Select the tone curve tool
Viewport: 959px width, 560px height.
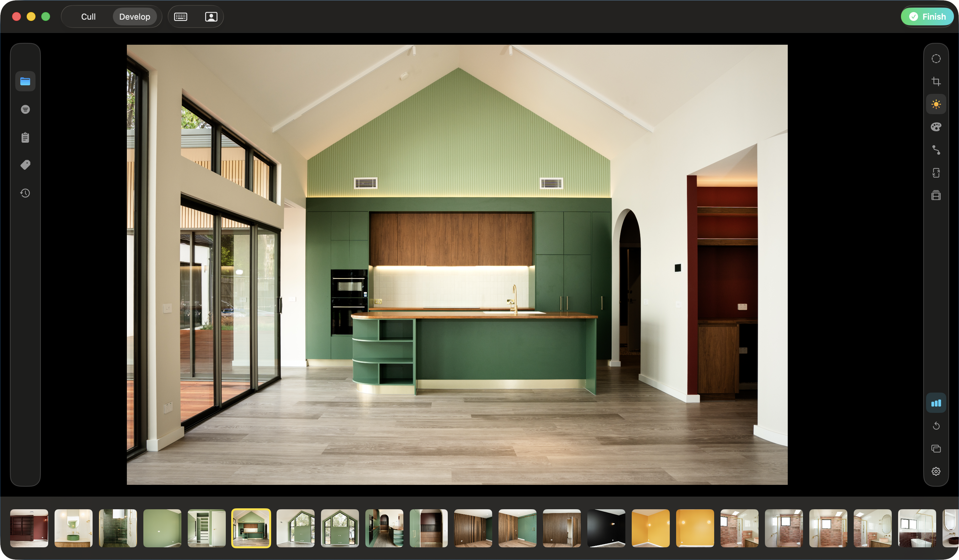936,150
